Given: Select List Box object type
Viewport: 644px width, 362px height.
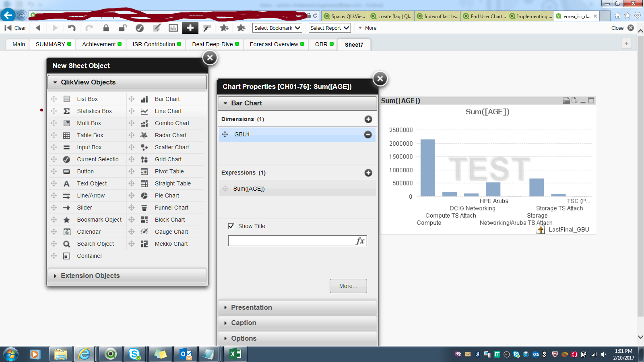Looking at the screenshot, I should (x=87, y=99).
